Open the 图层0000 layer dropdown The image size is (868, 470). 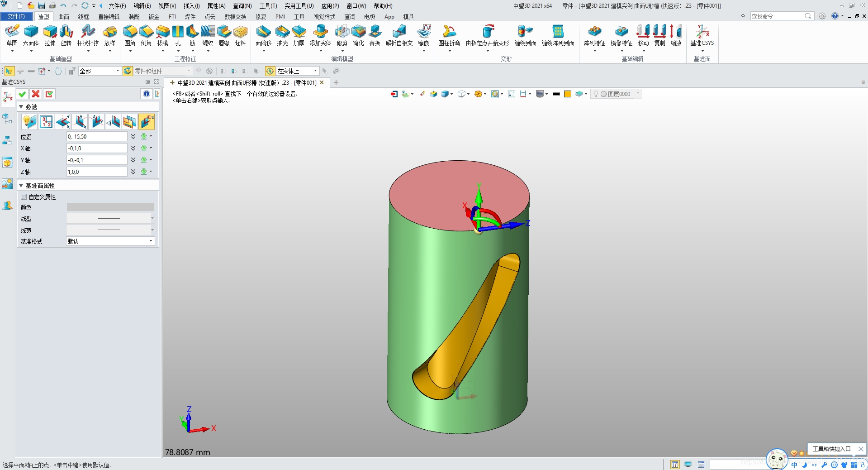click(x=617, y=94)
